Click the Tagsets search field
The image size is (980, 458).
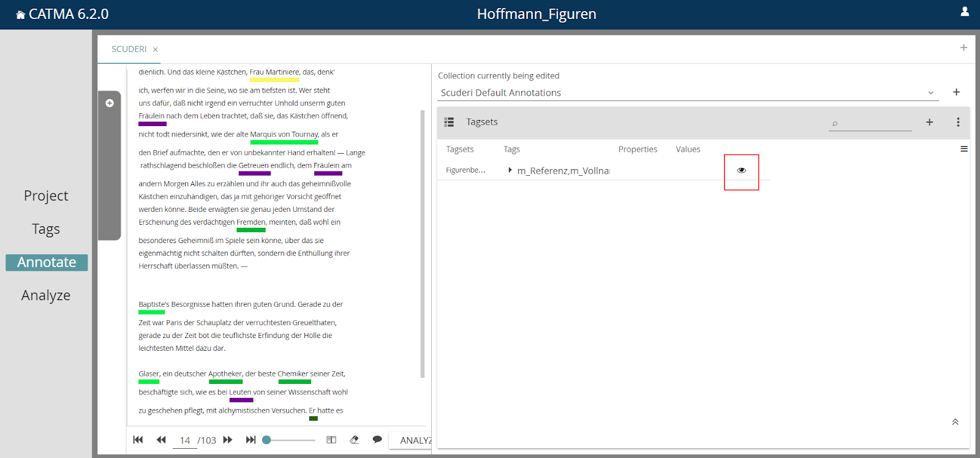pos(870,123)
